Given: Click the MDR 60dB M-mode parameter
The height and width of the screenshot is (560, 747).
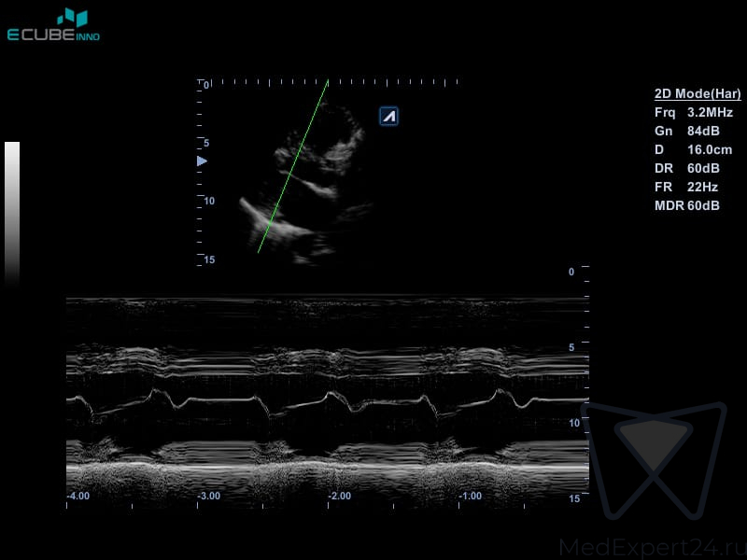Looking at the screenshot, I should tap(687, 205).
